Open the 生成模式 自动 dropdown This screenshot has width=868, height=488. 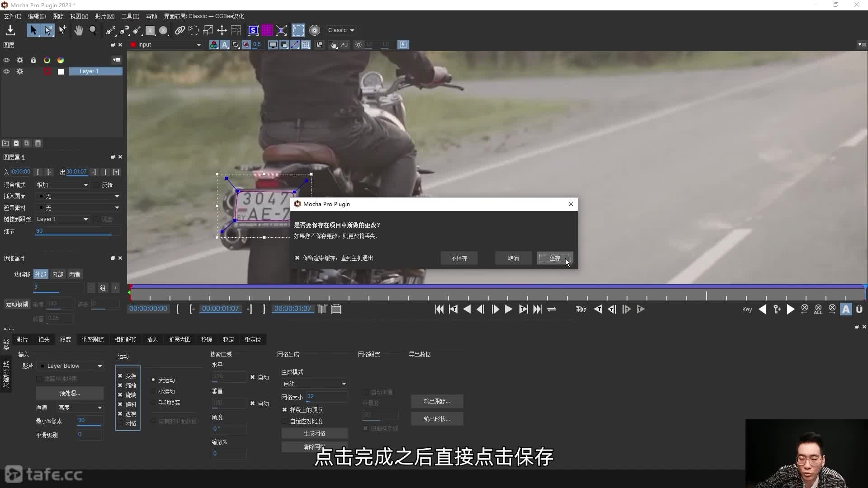tap(314, 384)
